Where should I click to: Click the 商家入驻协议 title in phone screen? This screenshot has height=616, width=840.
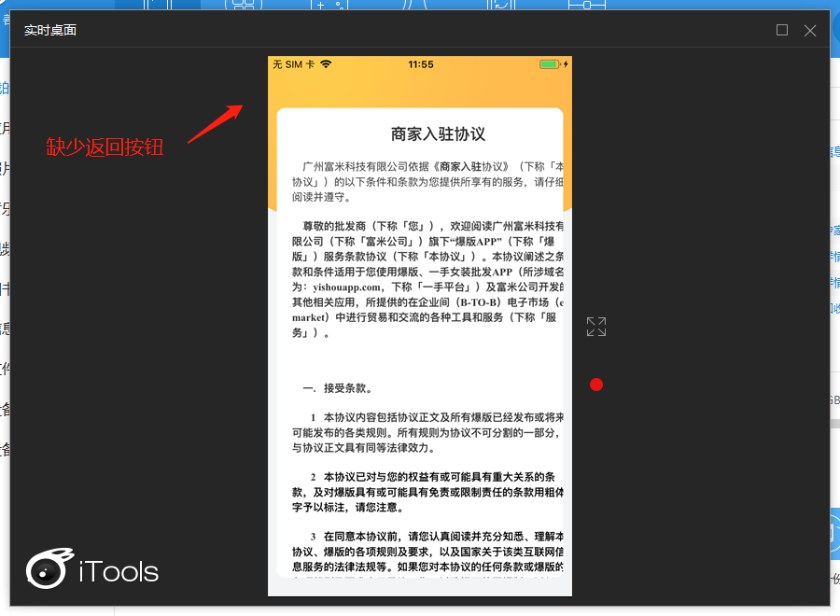point(439,133)
